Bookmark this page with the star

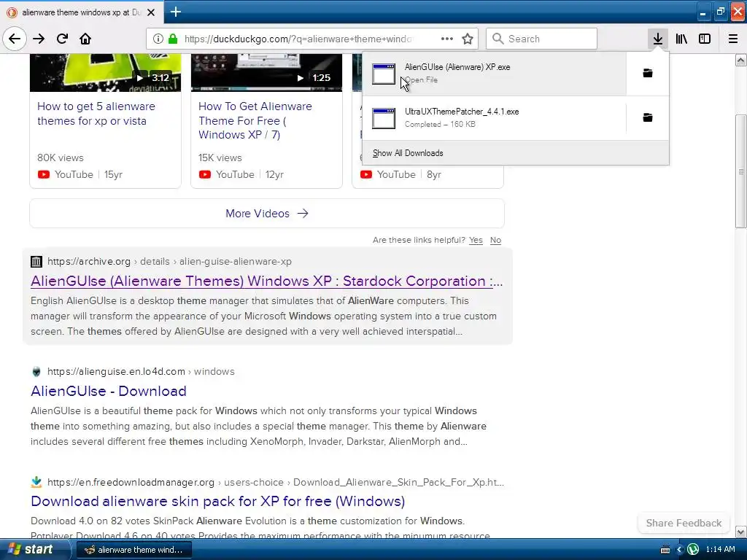(468, 39)
